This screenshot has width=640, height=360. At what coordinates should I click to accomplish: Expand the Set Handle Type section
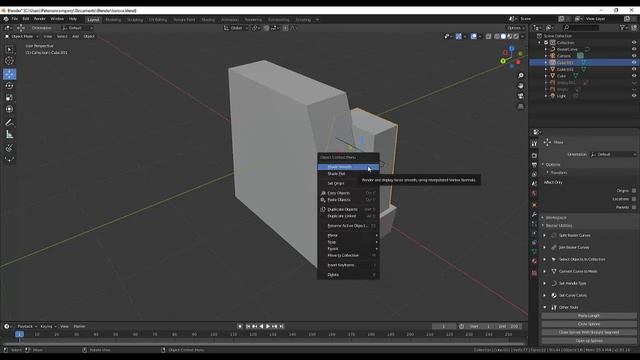(544, 283)
